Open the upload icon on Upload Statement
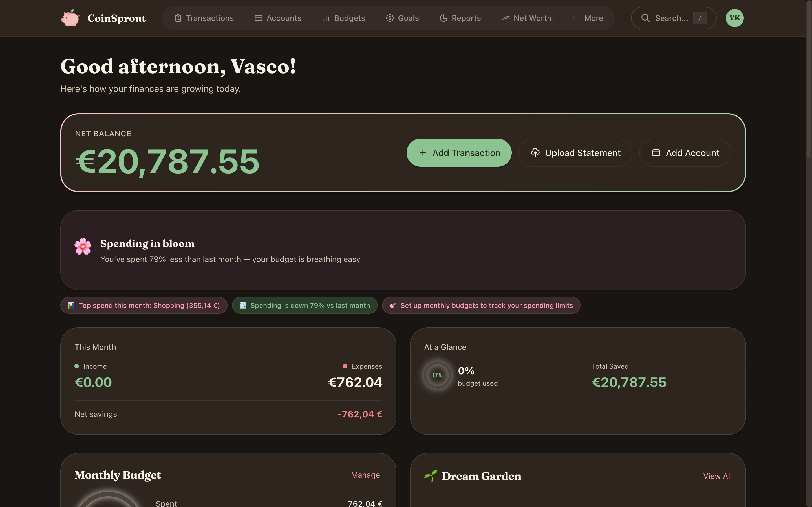This screenshot has height=507, width=812. pyautogui.click(x=535, y=153)
